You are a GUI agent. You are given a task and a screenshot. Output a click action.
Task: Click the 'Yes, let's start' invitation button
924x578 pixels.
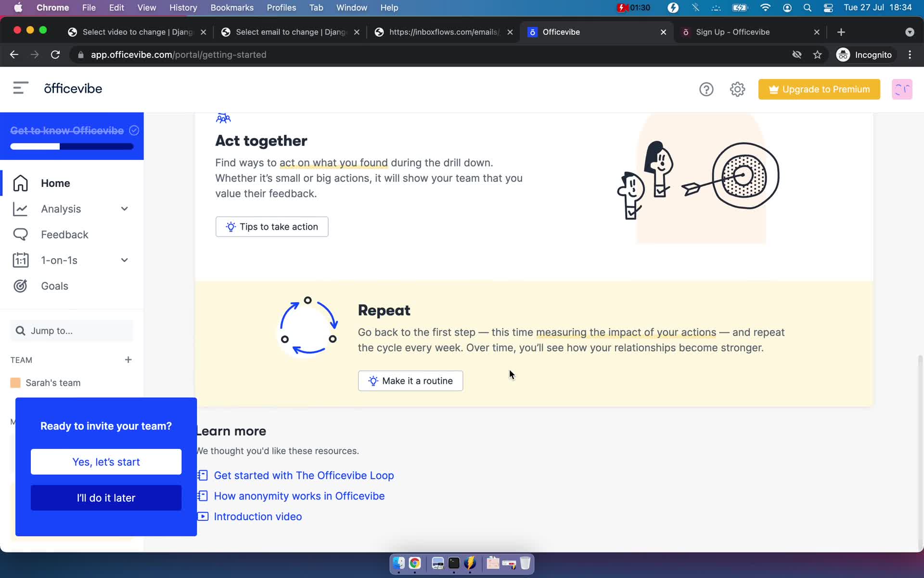[x=106, y=462]
